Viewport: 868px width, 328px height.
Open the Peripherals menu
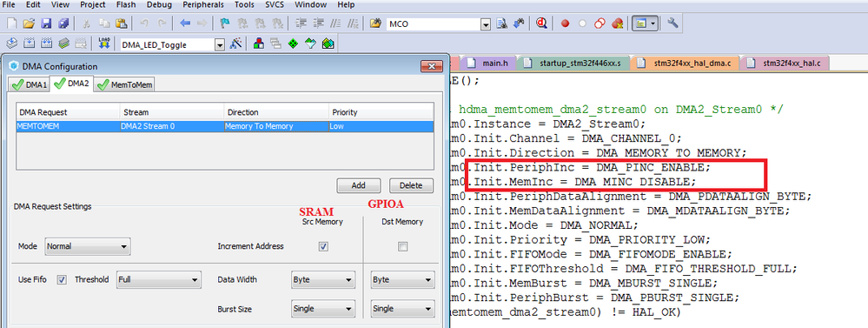point(203,4)
